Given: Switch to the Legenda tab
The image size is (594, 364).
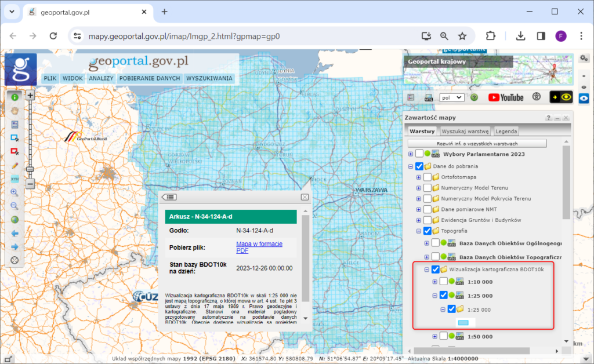Looking at the screenshot, I should click(x=506, y=131).
